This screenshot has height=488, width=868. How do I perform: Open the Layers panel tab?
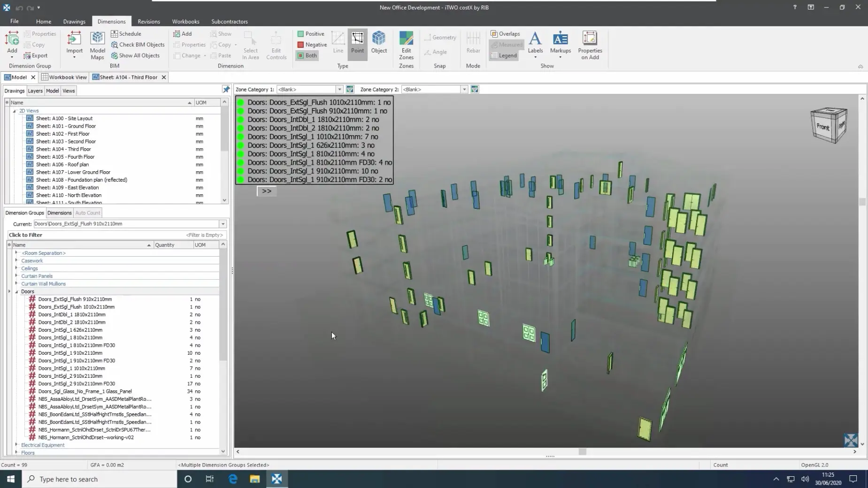[x=35, y=91]
